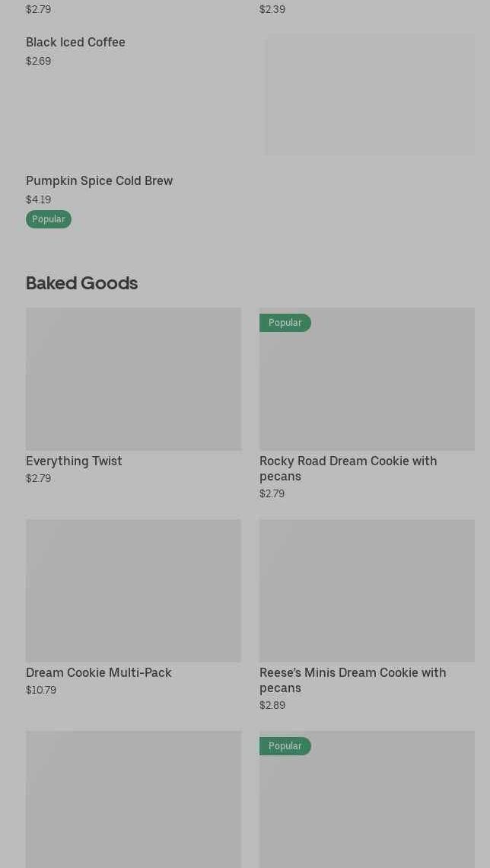Select the Everything Twist item name
This screenshot has height=868, width=490.
pyautogui.click(x=74, y=461)
